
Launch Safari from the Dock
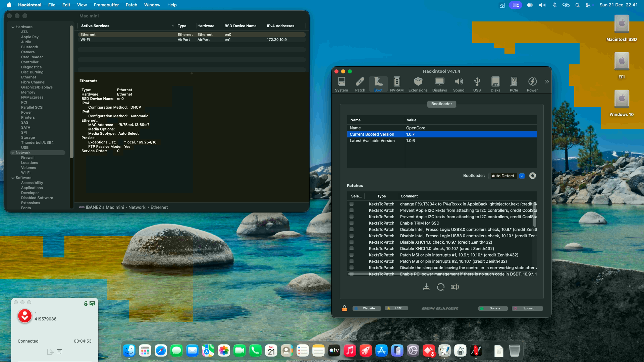tap(161, 351)
